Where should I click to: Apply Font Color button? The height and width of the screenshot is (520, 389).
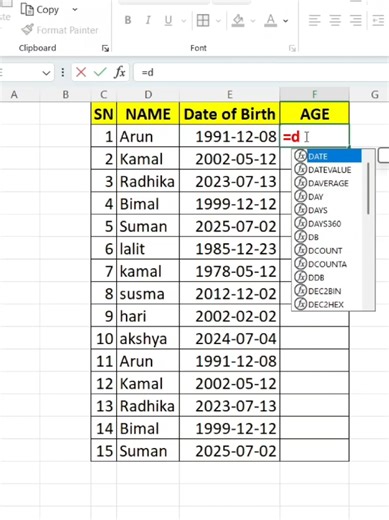tap(270, 21)
